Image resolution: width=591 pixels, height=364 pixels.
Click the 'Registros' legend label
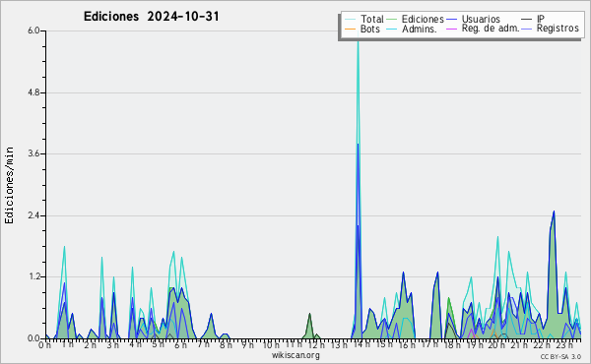(x=558, y=29)
